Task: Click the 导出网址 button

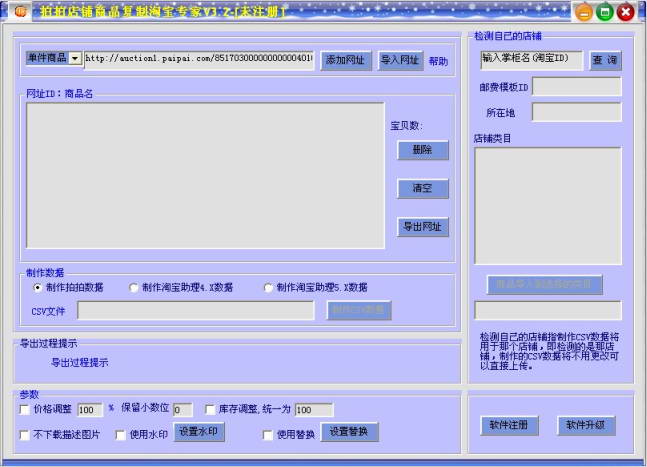Action: [423, 227]
